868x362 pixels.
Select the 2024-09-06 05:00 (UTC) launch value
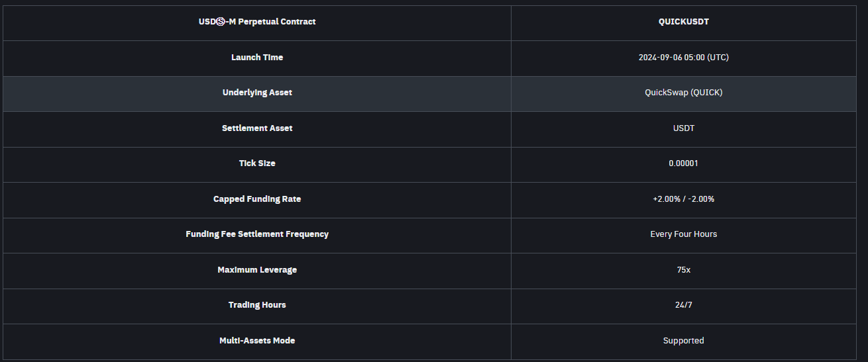click(683, 58)
